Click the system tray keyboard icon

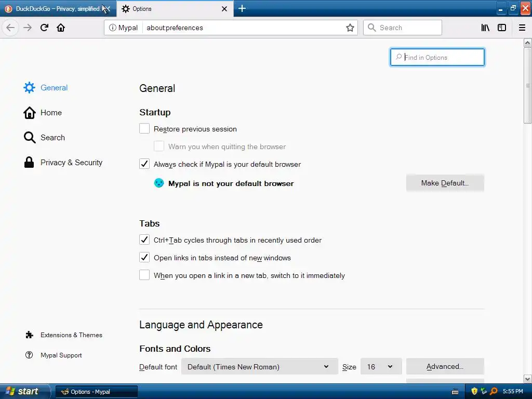pyautogui.click(x=455, y=392)
